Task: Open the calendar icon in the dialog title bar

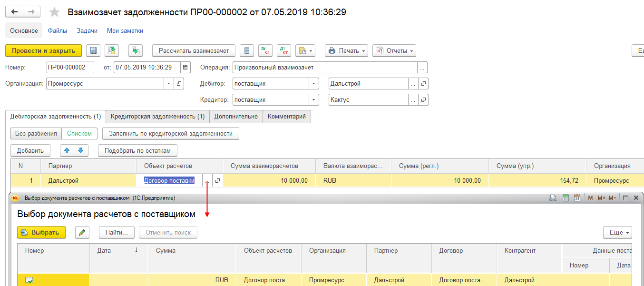Action: point(577,197)
